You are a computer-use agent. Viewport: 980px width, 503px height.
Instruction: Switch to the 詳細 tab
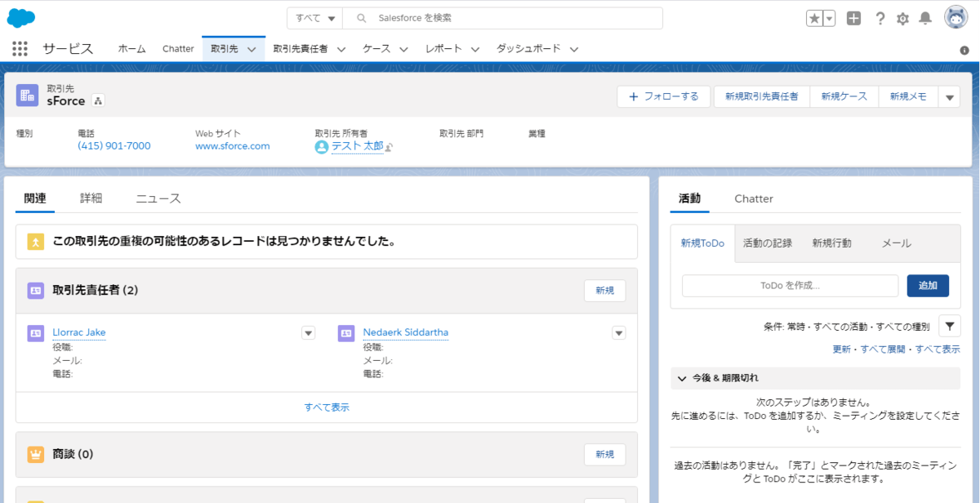coord(91,198)
